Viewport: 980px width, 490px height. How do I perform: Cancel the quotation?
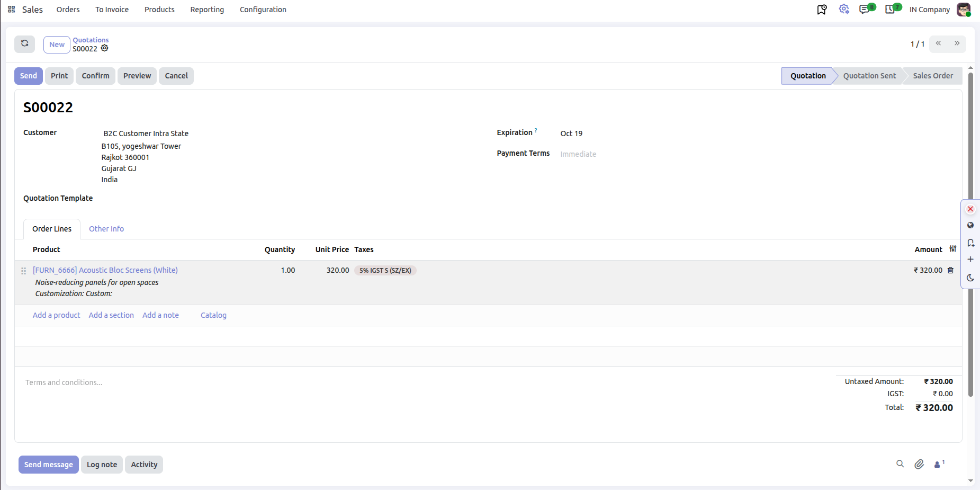coord(176,76)
